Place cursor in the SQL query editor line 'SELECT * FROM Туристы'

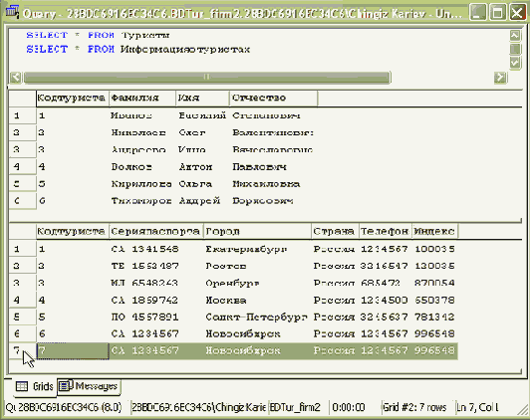pos(98,35)
